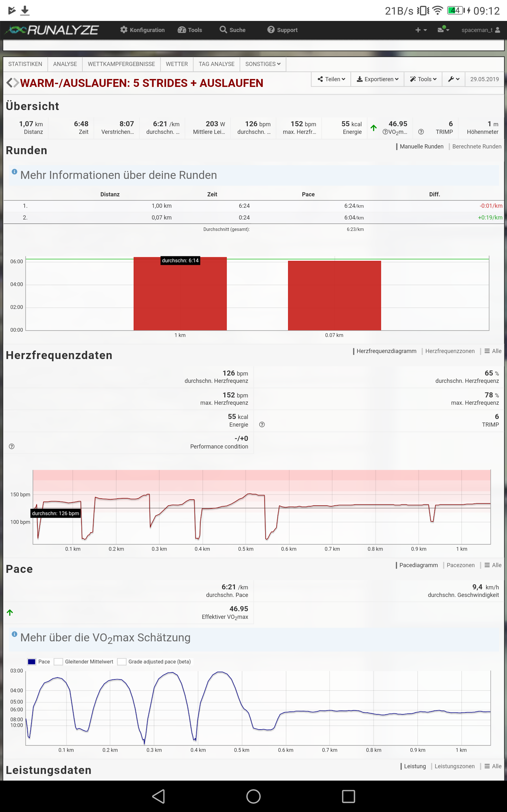The height and width of the screenshot is (812, 507).
Task: Click the Support question mark icon
Action: point(271,30)
